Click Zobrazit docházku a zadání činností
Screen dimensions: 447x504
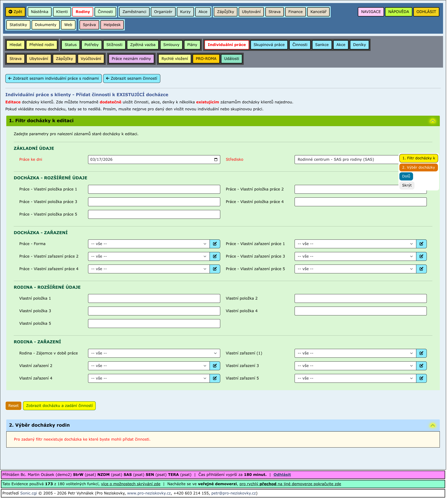pyautogui.click(x=59, y=406)
